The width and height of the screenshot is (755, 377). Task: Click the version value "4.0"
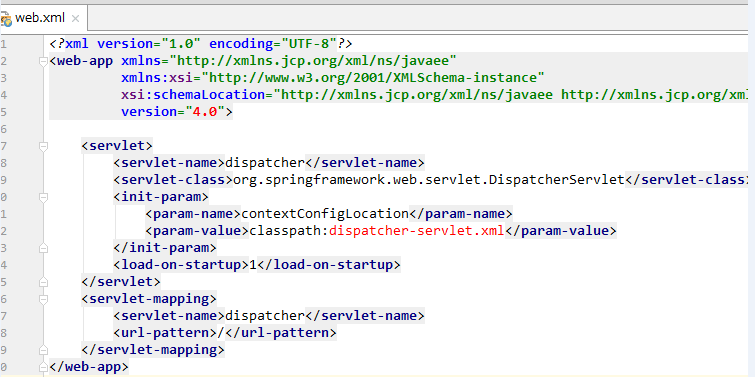click(205, 112)
